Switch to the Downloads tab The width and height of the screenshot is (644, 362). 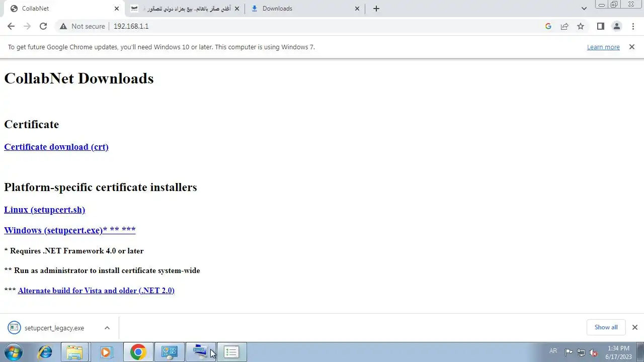[x=305, y=9]
